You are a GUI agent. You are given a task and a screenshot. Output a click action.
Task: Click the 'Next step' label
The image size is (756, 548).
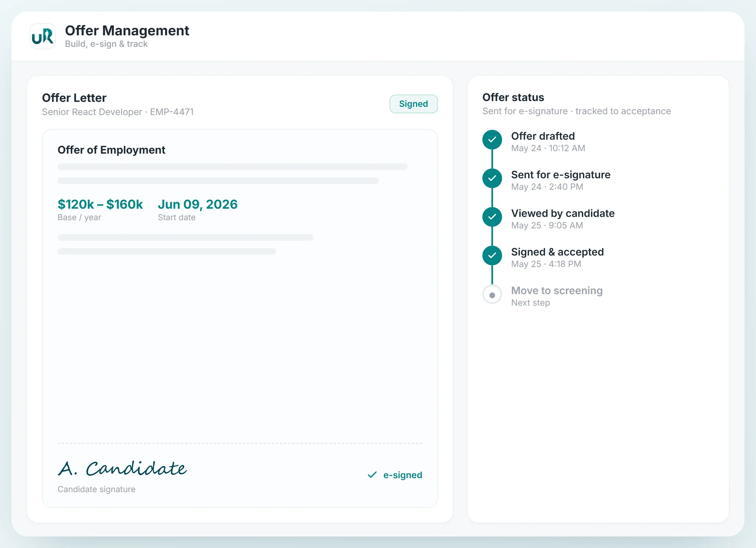click(530, 303)
